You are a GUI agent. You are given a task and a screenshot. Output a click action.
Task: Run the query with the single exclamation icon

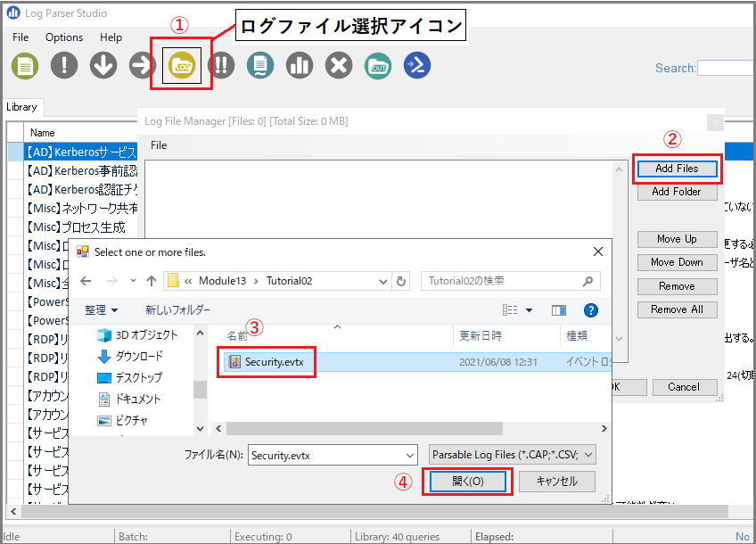[x=63, y=66]
